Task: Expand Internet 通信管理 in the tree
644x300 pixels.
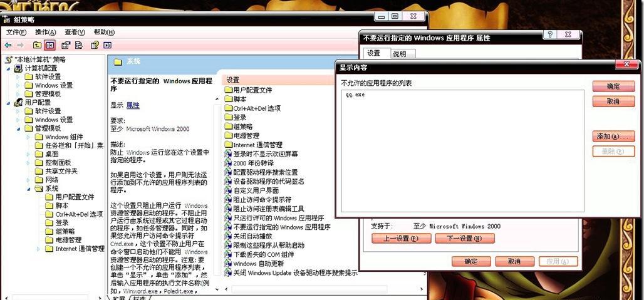Action: (38, 249)
